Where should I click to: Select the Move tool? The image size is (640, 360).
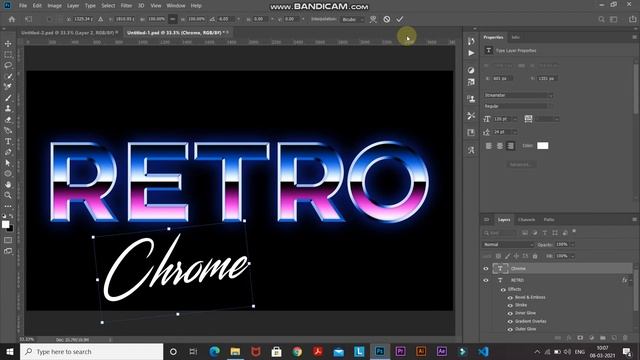click(x=8, y=43)
